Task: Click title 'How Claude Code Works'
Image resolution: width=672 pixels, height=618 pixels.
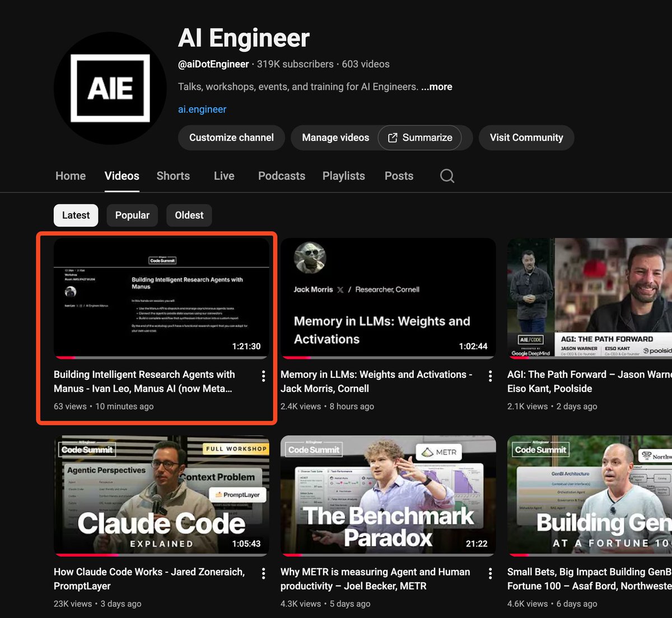Action: [x=149, y=579]
